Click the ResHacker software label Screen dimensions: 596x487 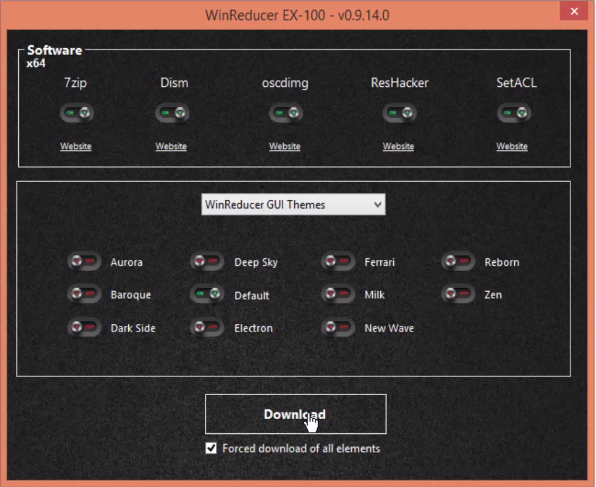click(x=399, y=83)
